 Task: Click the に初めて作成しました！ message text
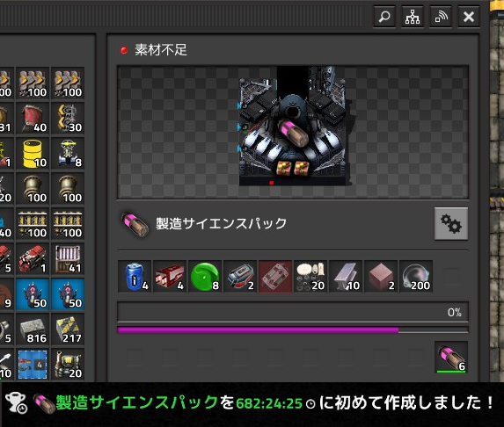coord(406,402)
